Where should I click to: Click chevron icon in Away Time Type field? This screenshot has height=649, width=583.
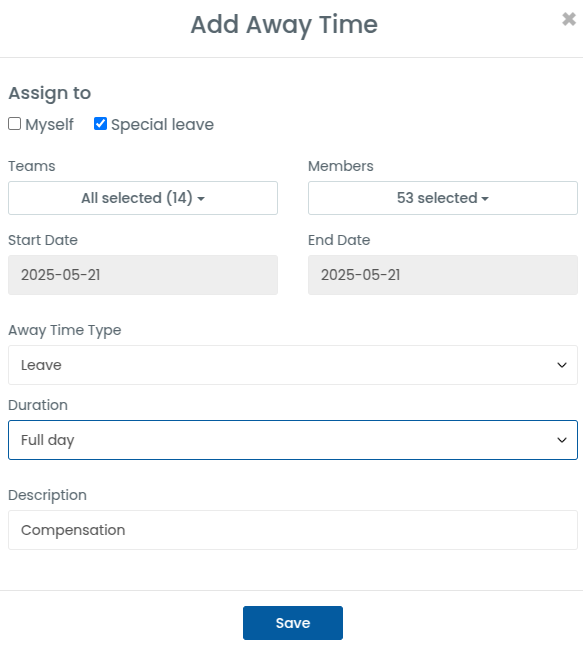pos(562,365)
